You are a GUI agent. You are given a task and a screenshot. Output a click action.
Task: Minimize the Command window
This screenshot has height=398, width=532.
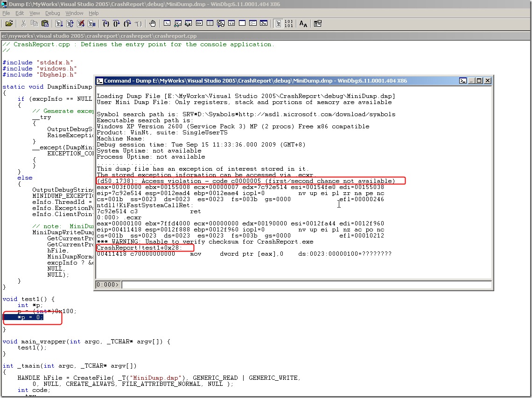[472, 81]
